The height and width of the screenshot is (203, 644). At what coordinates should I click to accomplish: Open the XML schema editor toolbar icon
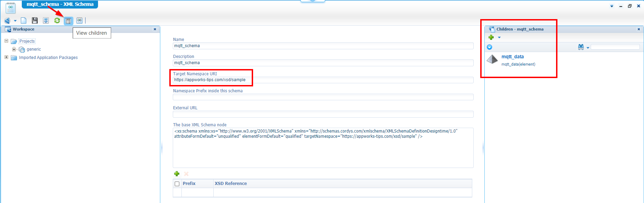click(x=80, y=20)
